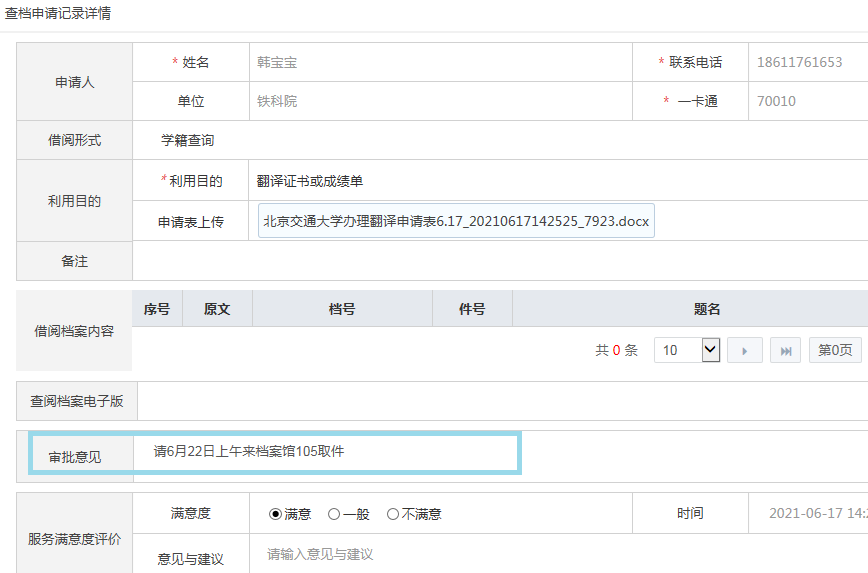Viewport: 868px width, 573px height.
Task: Click the empty 备注 field
Action: point(500,261)
